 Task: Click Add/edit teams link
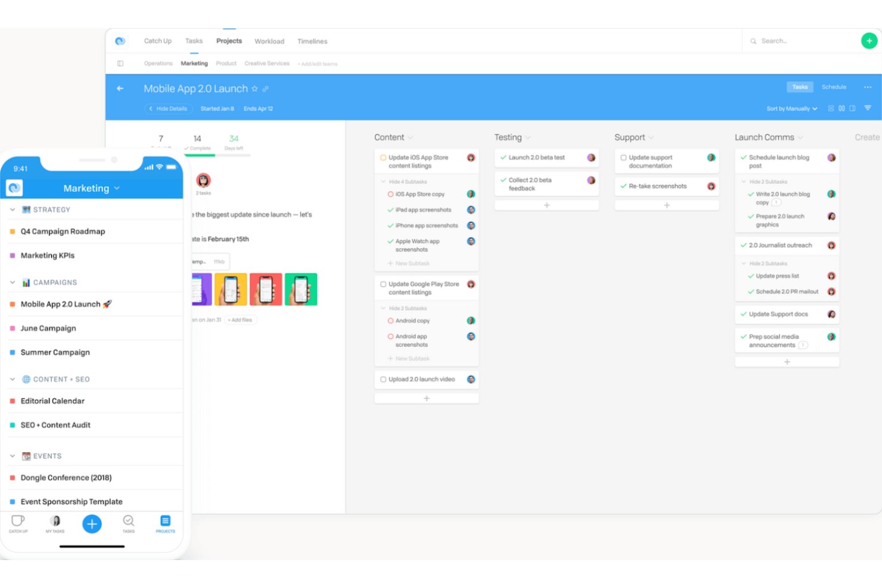pos(319,64)
